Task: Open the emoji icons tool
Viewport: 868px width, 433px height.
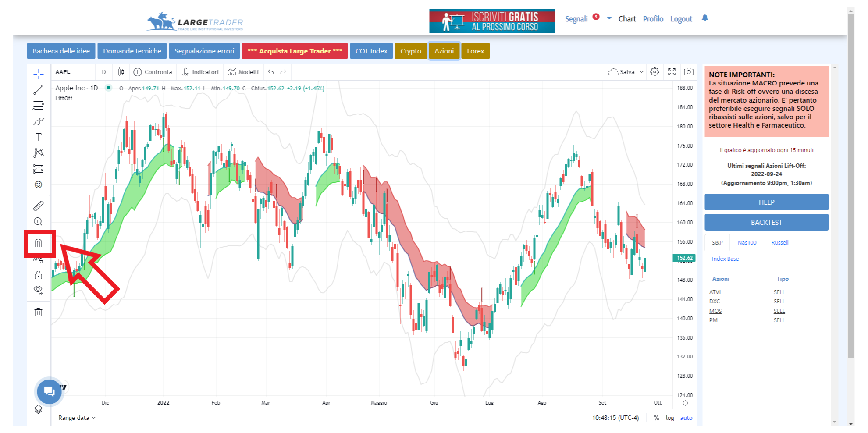Action: pos(39,185)
